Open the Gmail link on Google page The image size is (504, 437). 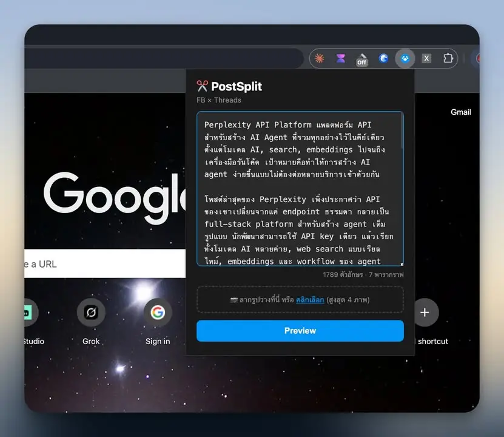460,112
